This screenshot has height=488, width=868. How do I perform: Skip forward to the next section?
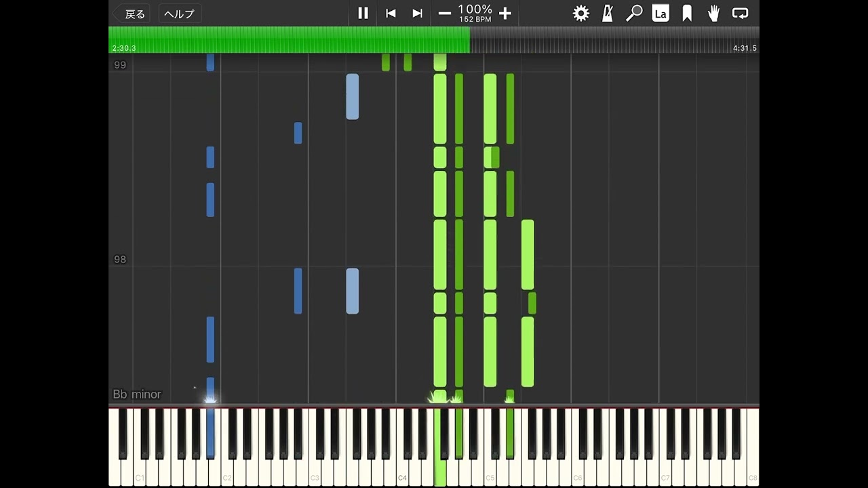(x=417, y=13)
